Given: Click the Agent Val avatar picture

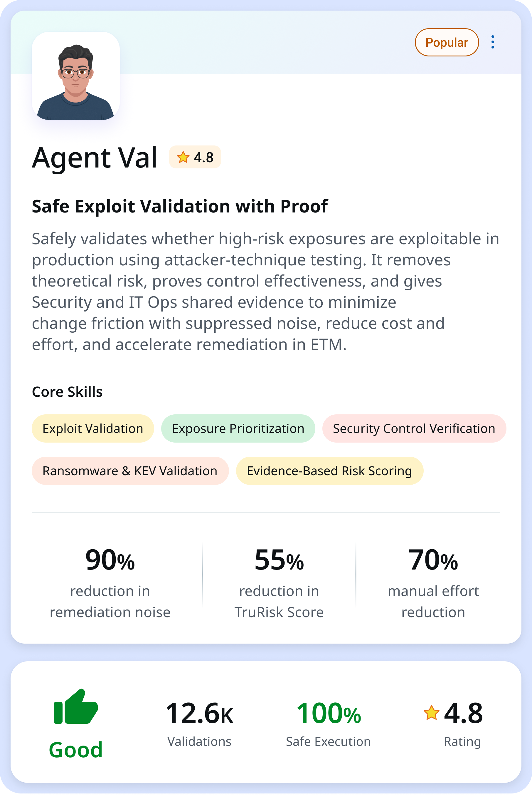Looking at the screenshot, I should click(76, 76).
